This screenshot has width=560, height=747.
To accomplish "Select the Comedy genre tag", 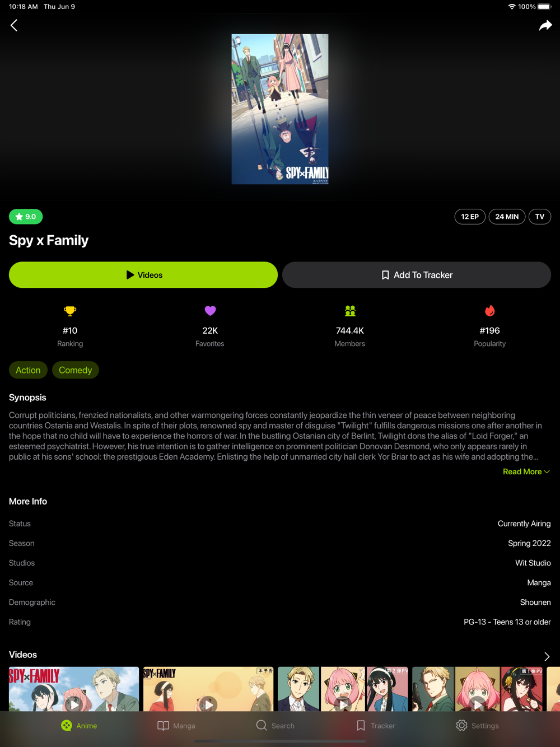I will click(76, 370).
